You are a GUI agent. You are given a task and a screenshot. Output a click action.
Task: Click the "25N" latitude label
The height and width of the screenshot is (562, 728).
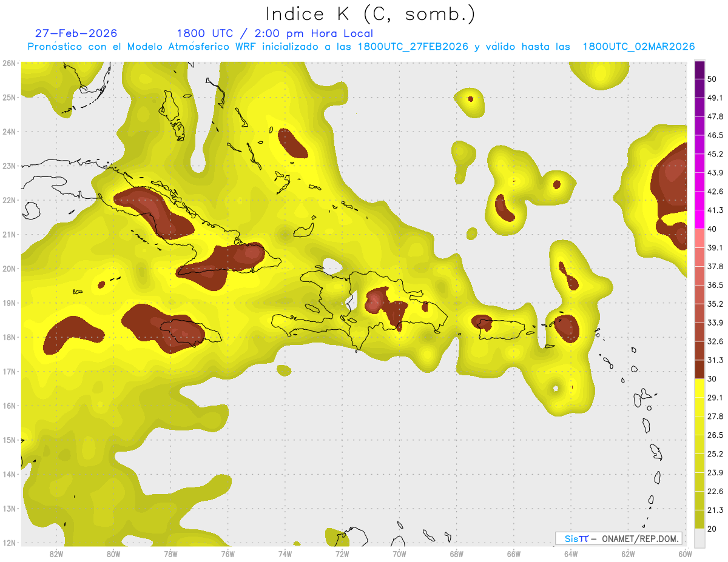10,97
